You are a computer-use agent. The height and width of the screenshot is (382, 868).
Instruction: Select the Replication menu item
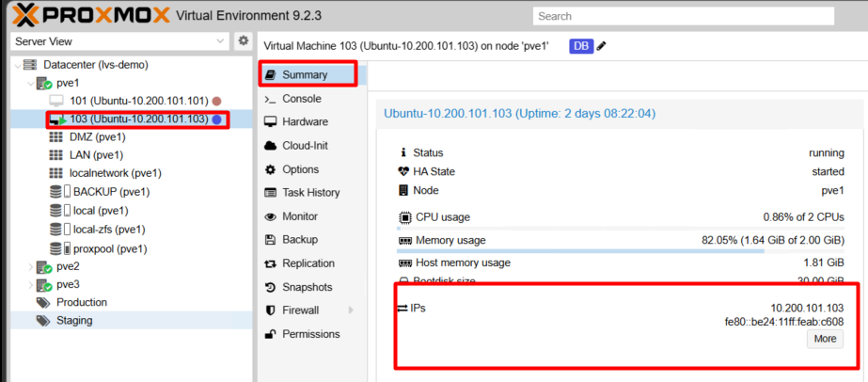point(308,263)
